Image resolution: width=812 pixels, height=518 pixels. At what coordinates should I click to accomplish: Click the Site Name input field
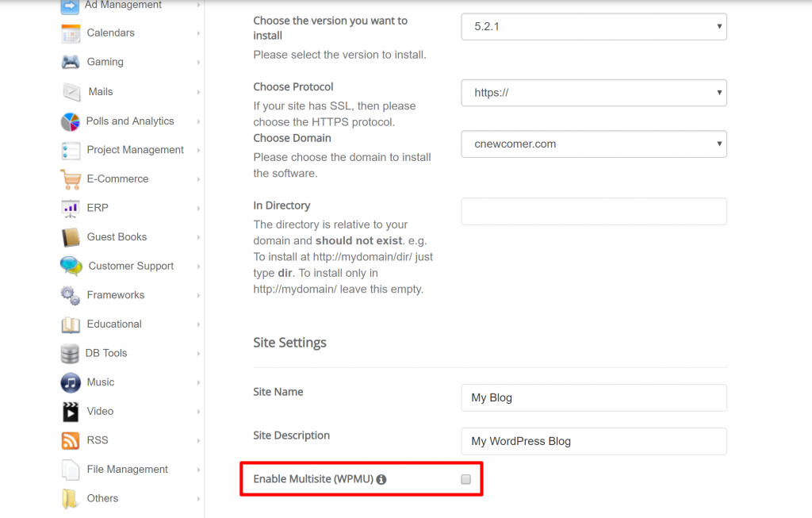click(x=593, y=398)
